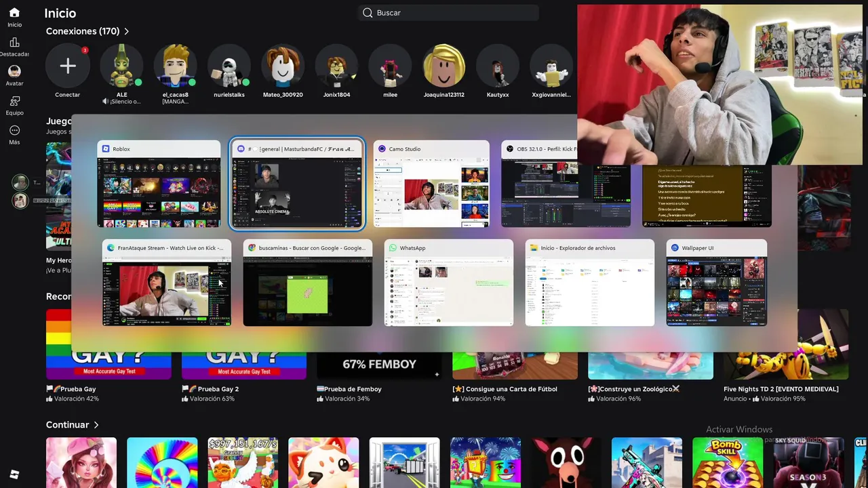Image resolution: width=868 pixels, height=488 pixels.
Task: Open the rainbow spiral game in Continuar
Action: coord(162,462)
